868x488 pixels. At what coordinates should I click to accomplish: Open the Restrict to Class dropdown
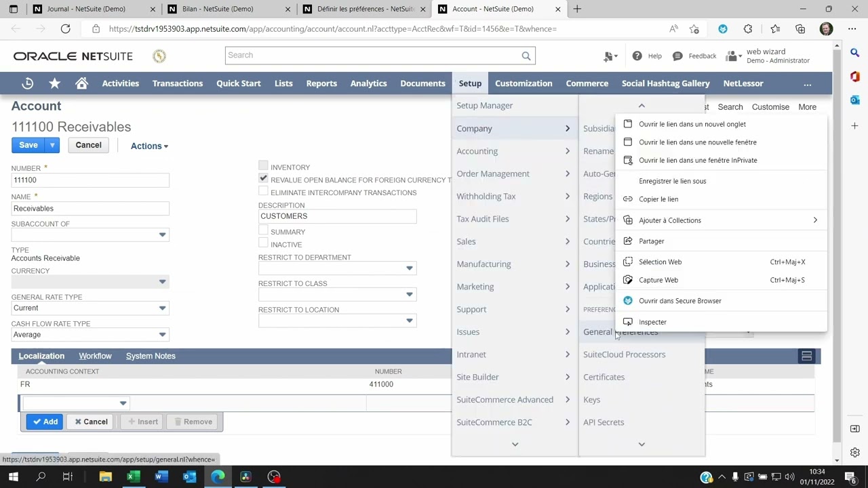tap(409, 294)
